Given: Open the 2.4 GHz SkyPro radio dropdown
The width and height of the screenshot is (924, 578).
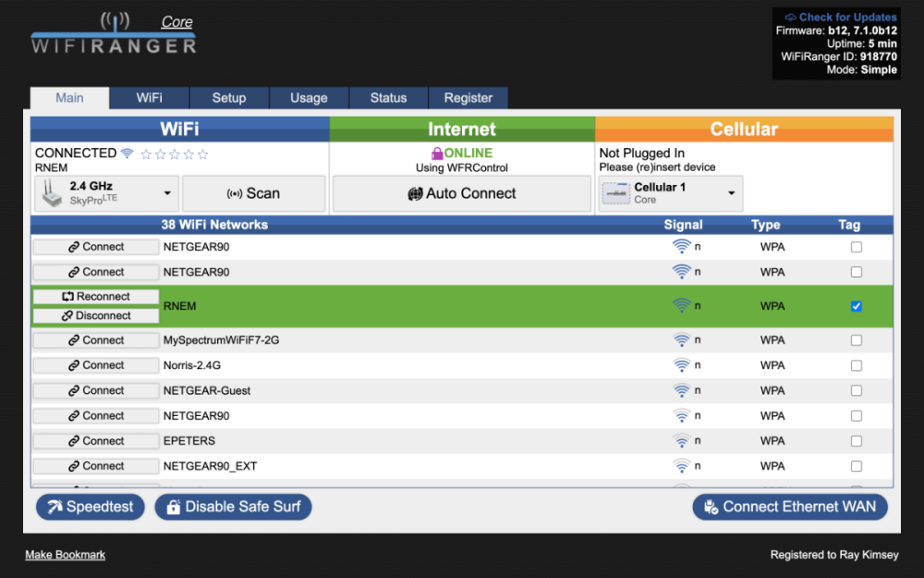Looking at the screenshot, I should (x=105, y=193).
